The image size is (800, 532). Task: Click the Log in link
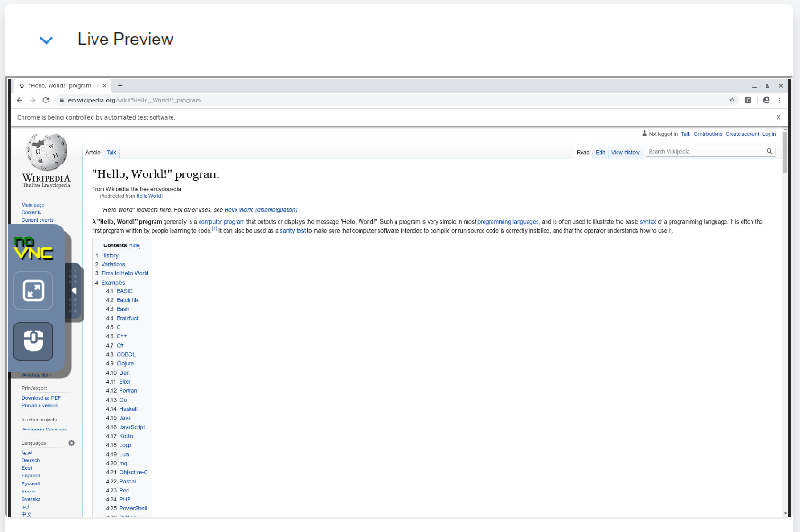pos(769,134)
